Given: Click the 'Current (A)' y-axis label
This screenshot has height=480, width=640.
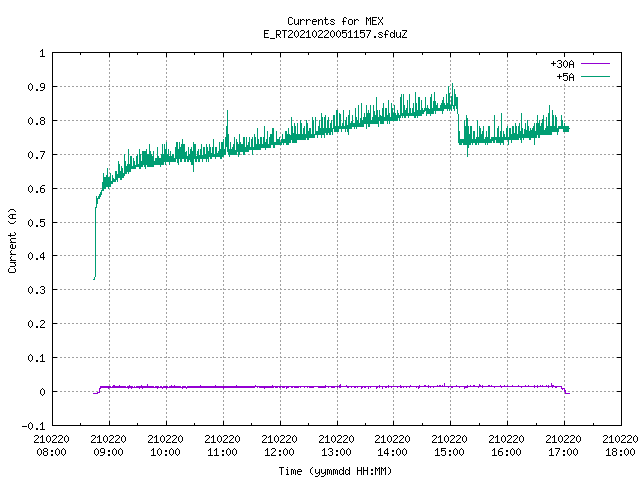Looking at the screenshot, I should (12, 240).
